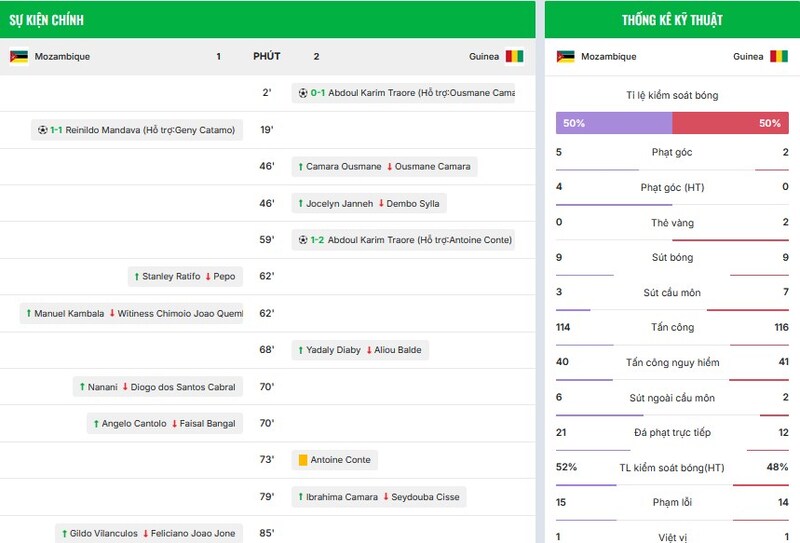Click green arrow next to Stanley Ratifo
This screenshot has width=800, height=543.
click(136, 276)
